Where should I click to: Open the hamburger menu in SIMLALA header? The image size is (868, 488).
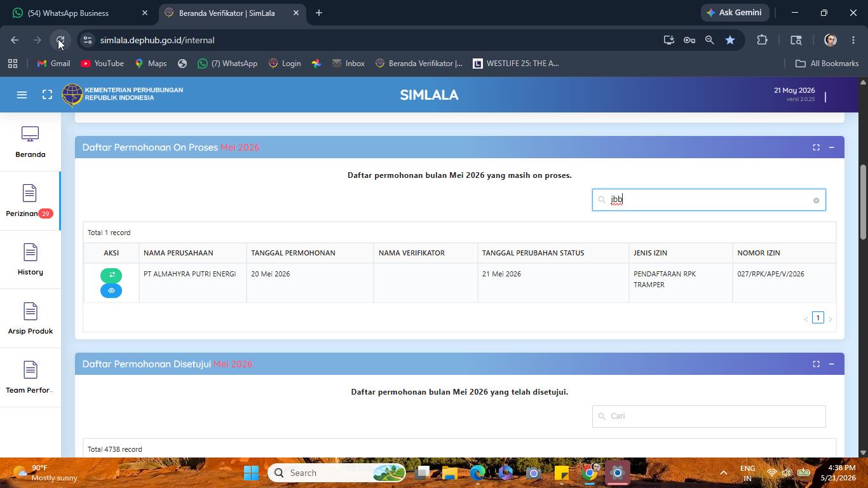click(22, 95)
